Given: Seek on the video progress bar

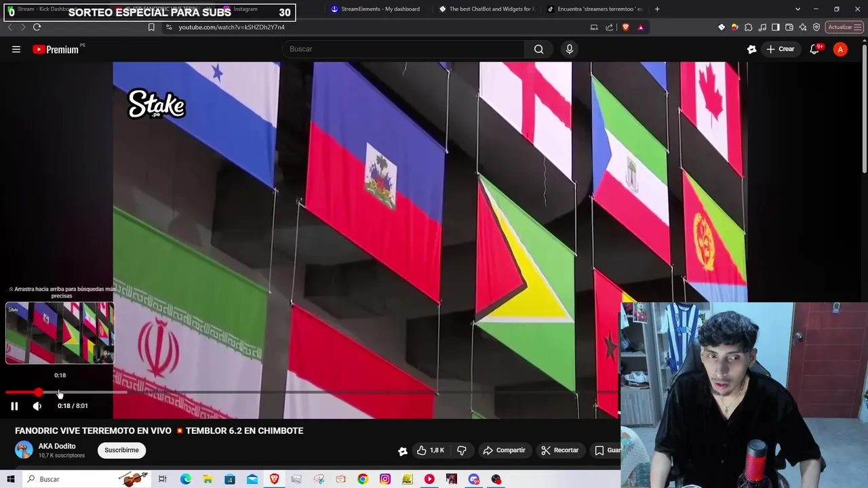Looking at the screenshot, I should pos(312,392).
